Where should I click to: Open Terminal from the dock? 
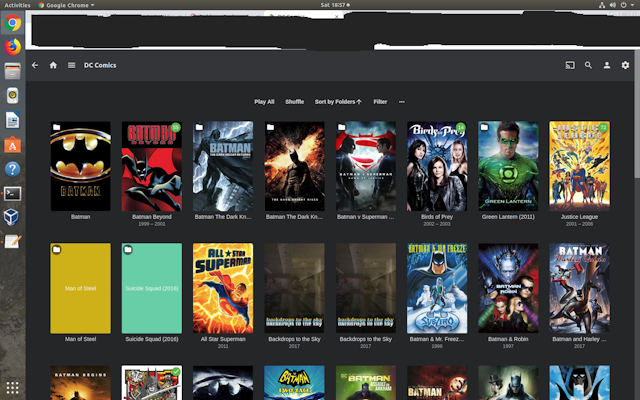click(13, 193)
